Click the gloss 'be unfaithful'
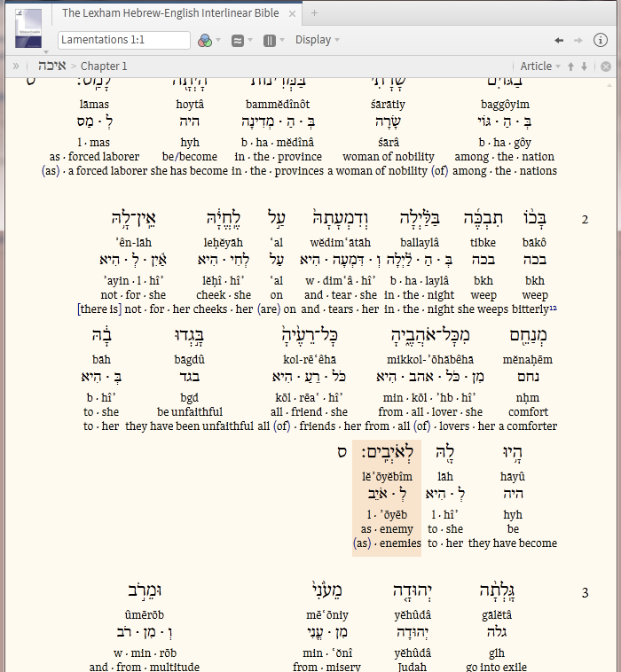This screenshot has width=621, height=672. click(190, 412)
